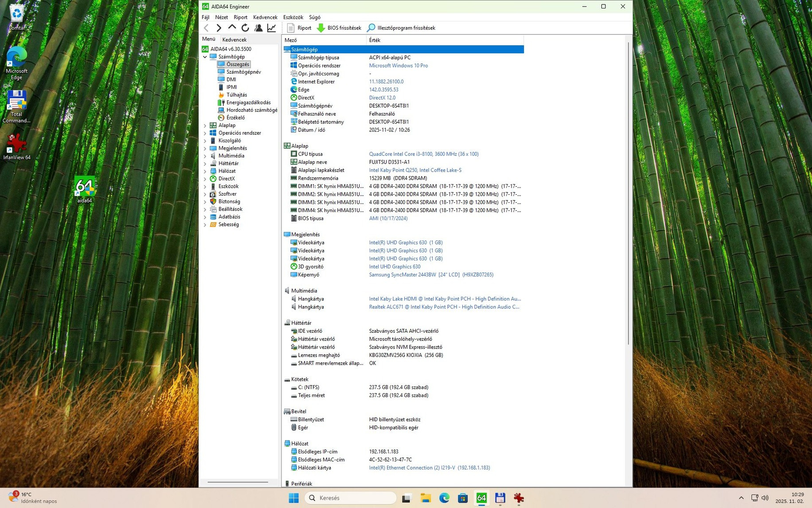
Task: Click the up-level arrow toolbar icon
Action: (232, 28)
